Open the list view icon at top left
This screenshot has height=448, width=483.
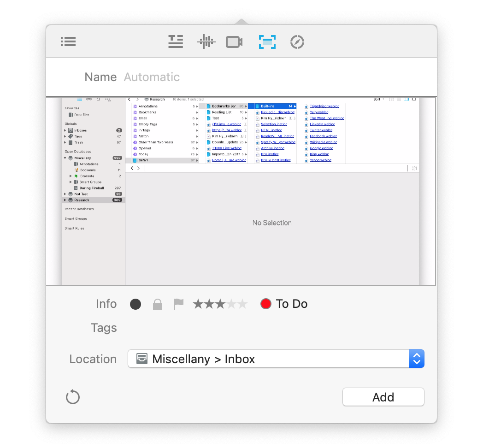[68, 42]
